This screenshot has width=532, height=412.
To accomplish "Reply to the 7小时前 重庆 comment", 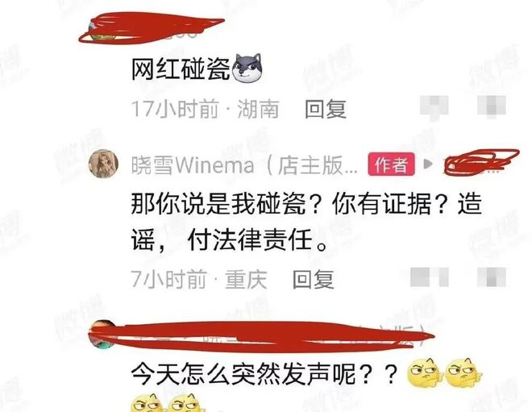I will click(x=314, y=279).
